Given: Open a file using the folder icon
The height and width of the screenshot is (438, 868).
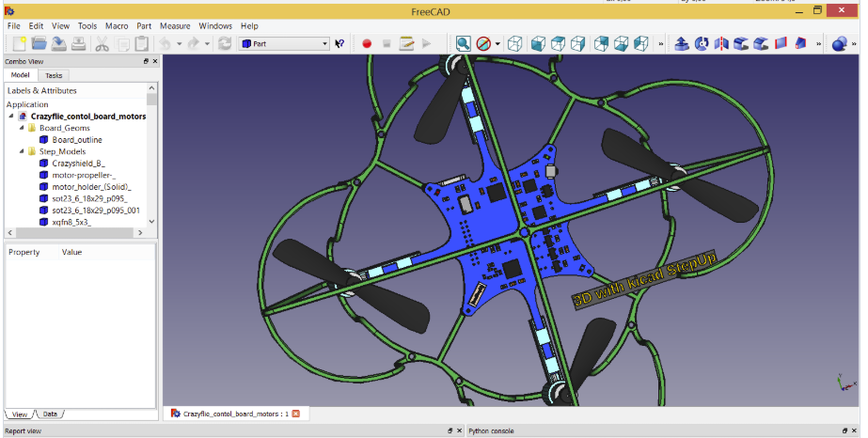Looking at the screenshot, I should [x=39, y=43].
